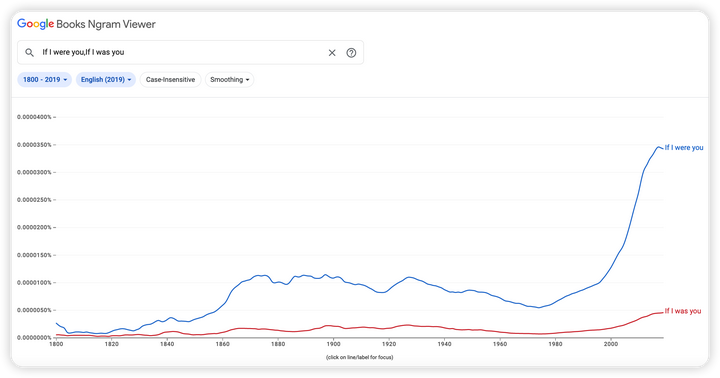Click the blue line's low point near 1975
The image size is (720, 378).
click(539, 307)
